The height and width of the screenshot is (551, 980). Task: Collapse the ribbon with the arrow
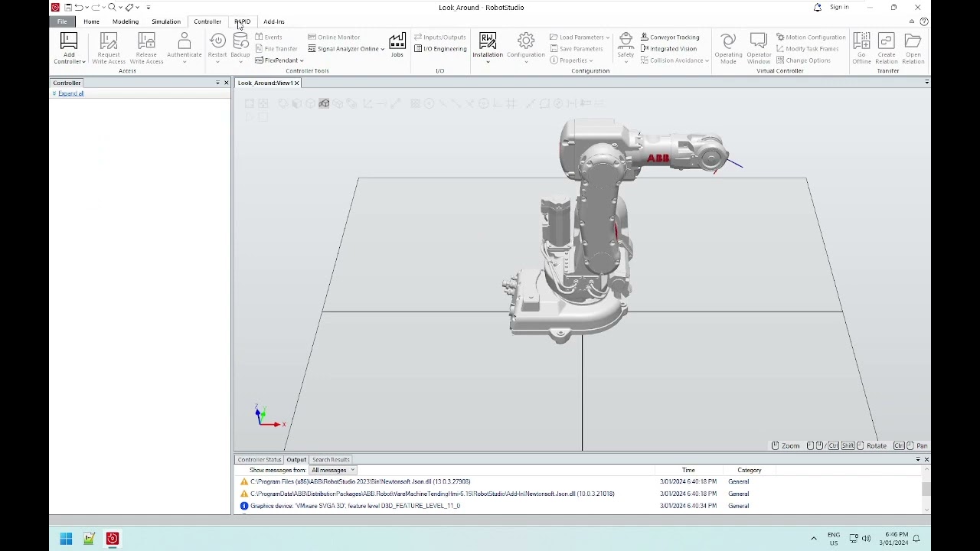pos(911,21)
